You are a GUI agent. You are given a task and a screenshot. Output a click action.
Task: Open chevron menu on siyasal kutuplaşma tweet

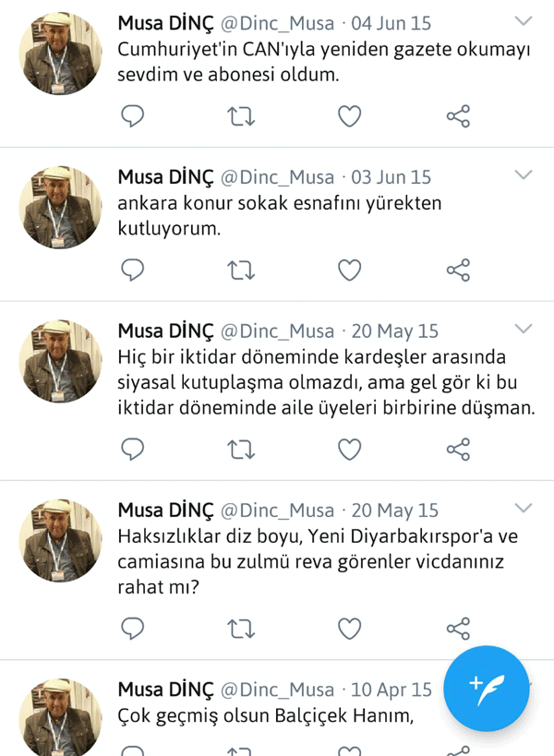tap(524, 329)
